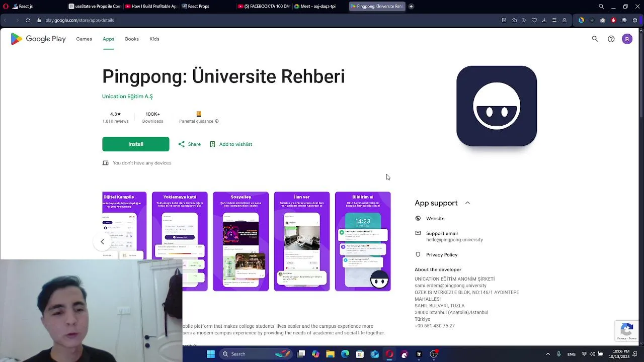Click the page vertical scrollbar

coord(641,75)
